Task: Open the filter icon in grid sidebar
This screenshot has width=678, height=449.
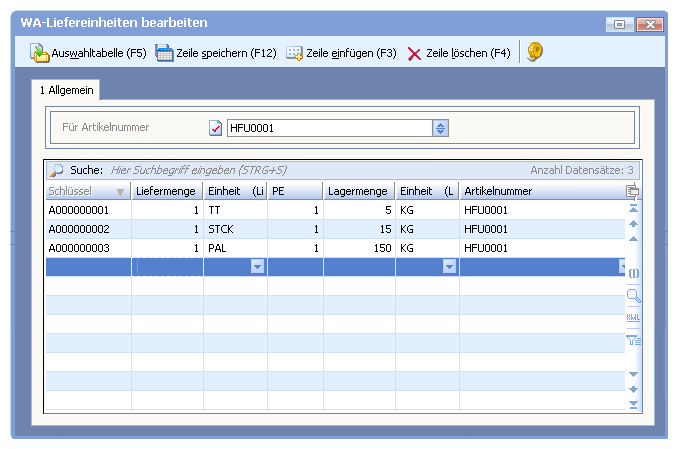Action: point(632,341)
